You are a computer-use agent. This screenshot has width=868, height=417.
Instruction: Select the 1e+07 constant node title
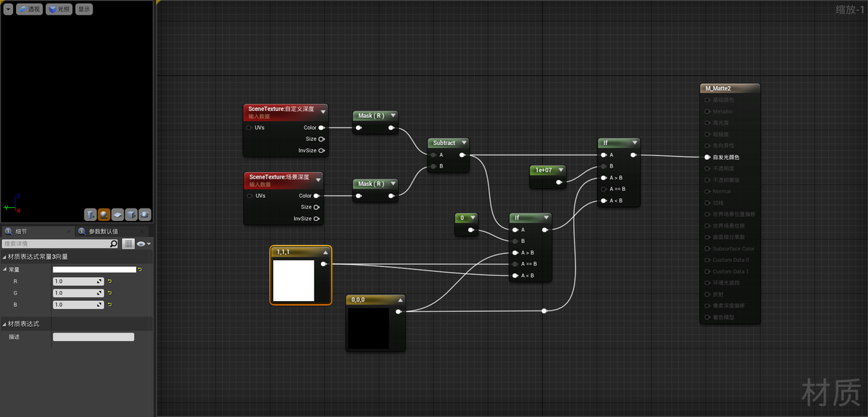coord(543,170)
